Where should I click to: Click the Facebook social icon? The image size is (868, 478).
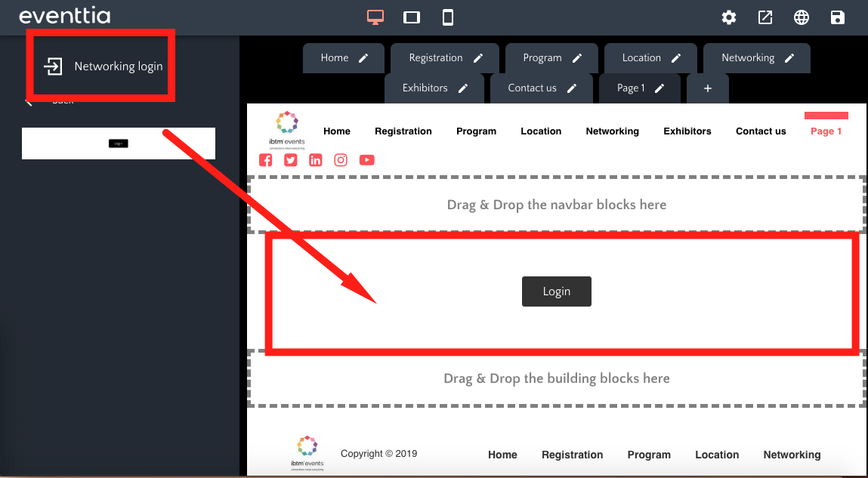[265, 160]
